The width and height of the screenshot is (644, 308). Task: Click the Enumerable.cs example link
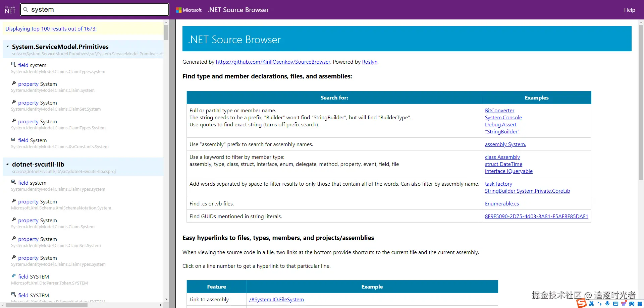pyautogui.click(x=502, y=204)
